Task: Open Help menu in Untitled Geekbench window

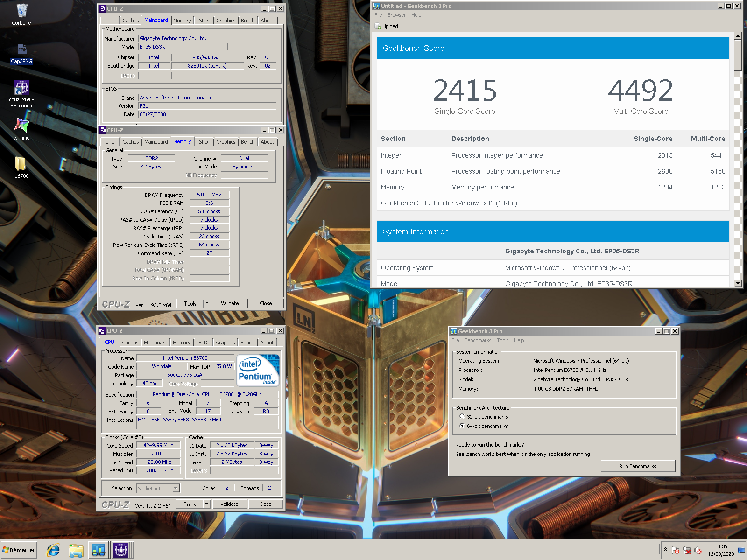Action: tap(416, 15)
